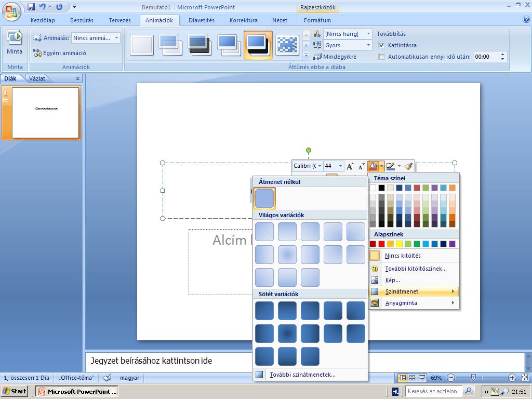The image size is (532, 399).
Task: Open the Calibri font dropdown
Action: pyautogui.click(x=320, y=166)
